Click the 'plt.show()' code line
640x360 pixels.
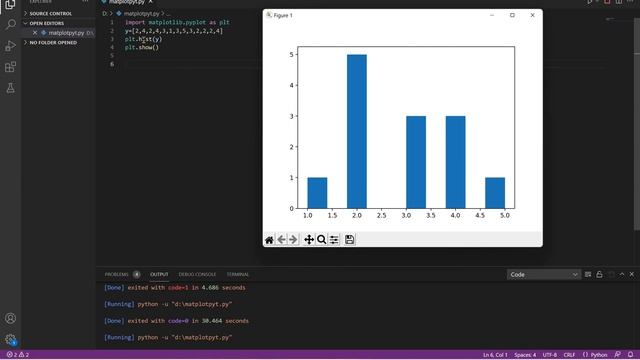coord(142,47)
